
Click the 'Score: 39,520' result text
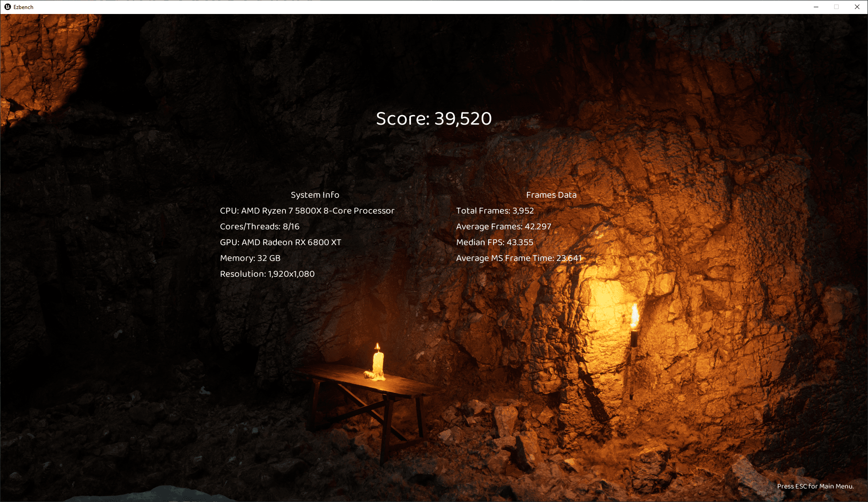434,118
